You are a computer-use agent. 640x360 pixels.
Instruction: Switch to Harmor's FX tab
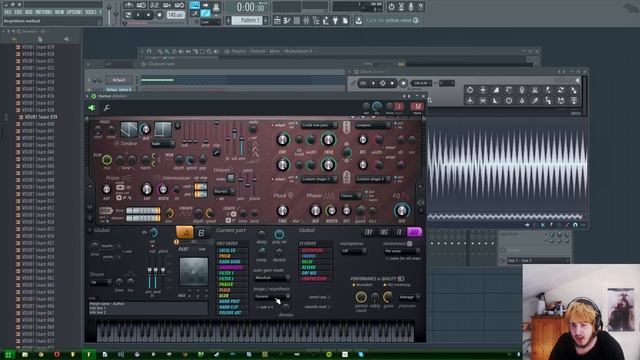399,232
